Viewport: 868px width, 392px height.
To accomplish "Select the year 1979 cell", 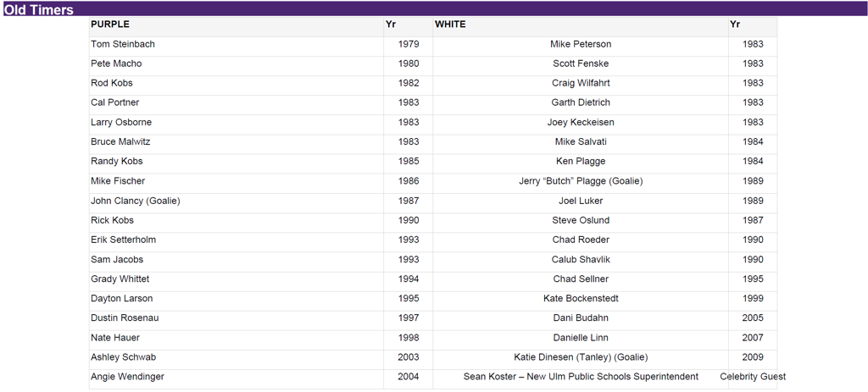I will 408,44.
